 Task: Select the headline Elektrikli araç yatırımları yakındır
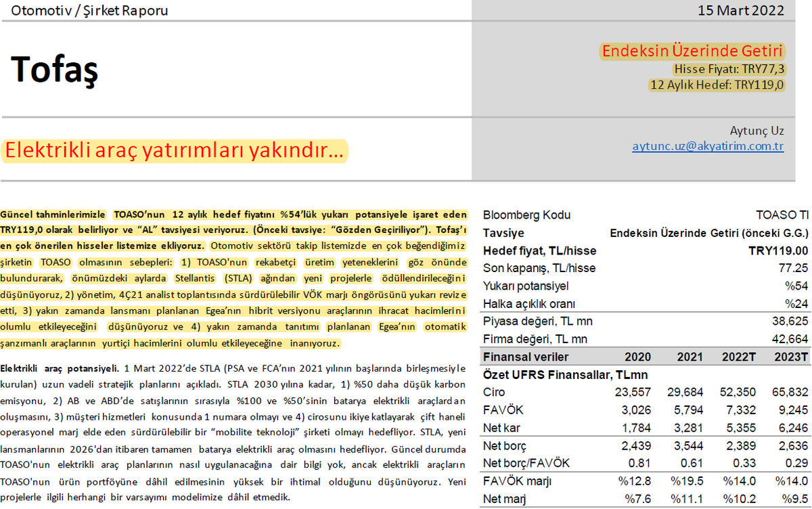(176, 152)
